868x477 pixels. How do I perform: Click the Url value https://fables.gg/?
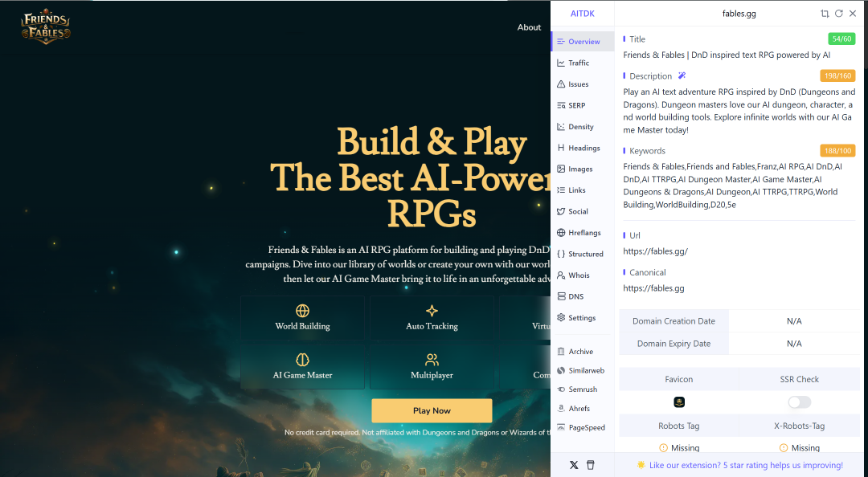coord(656,251)
